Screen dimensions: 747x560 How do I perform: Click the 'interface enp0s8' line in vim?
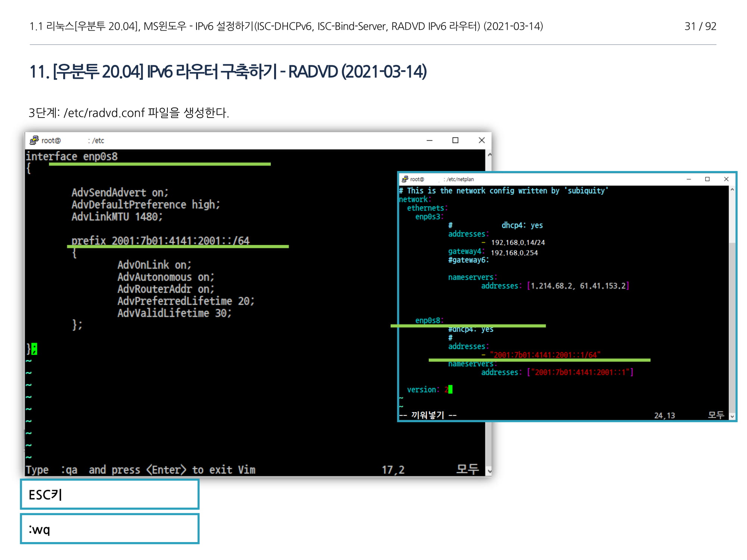[x=72, y=156]
